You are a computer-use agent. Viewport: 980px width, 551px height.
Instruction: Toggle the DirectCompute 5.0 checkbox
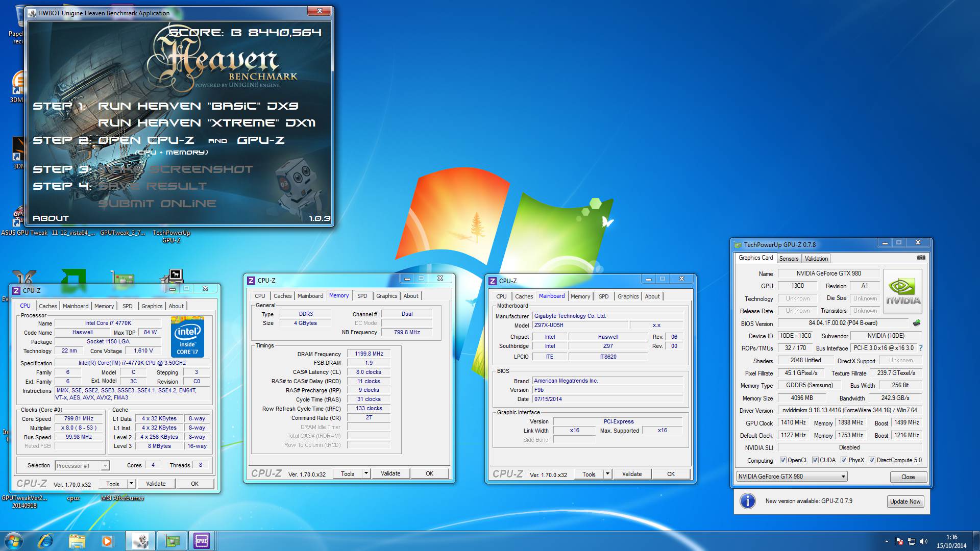click(x=872, y=460)
